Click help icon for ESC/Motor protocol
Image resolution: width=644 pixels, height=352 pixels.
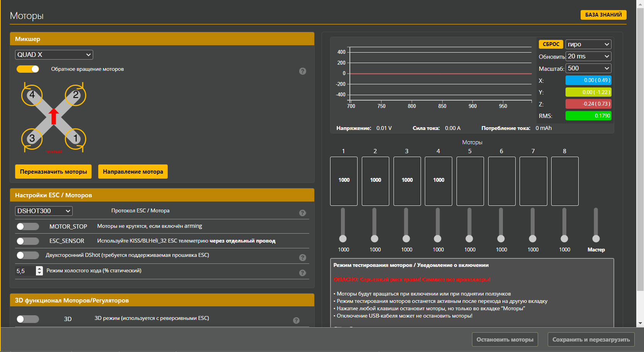click(x=303, y=213)
